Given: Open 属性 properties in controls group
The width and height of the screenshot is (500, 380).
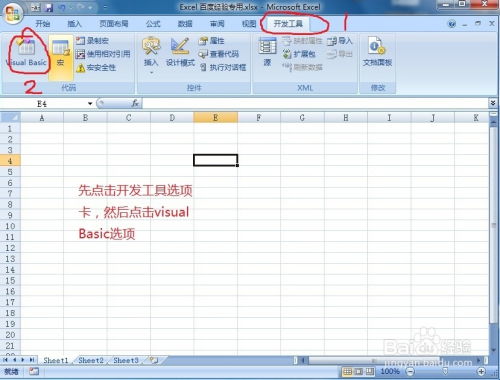Looking at the screenshot, I should [x=211, y=41].
